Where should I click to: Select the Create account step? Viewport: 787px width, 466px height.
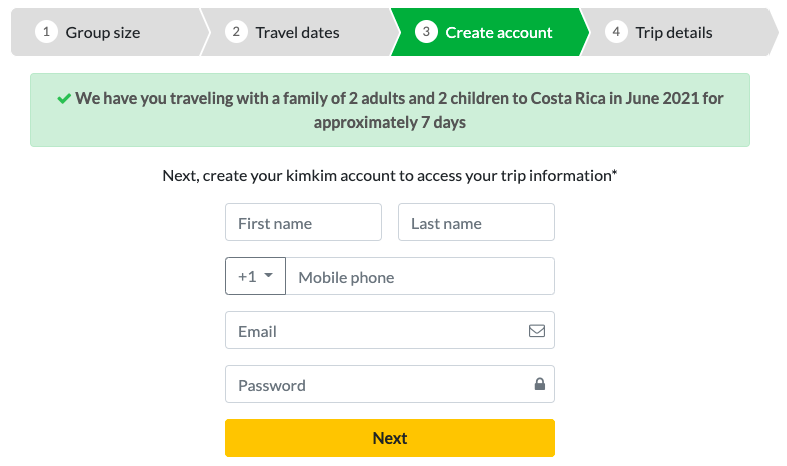[x=498, y=32]
